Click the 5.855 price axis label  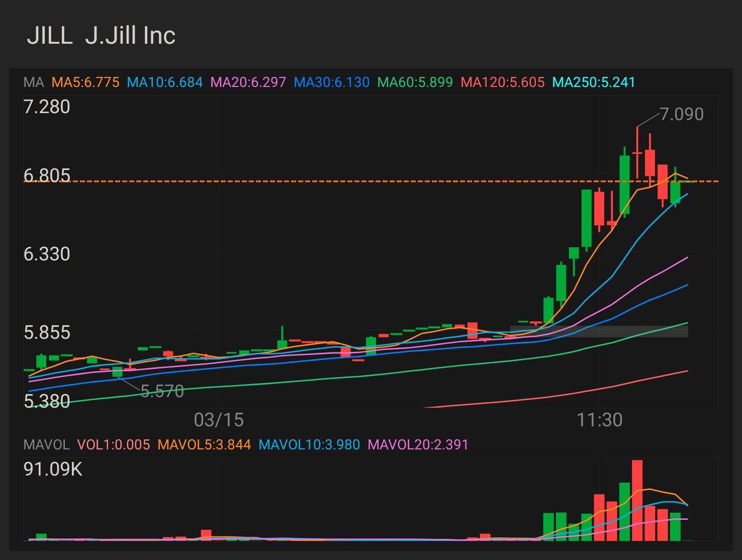47,332
